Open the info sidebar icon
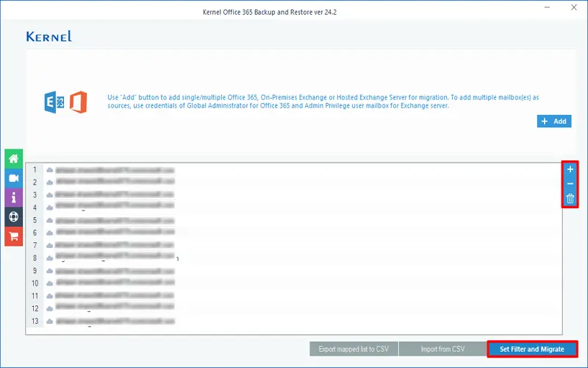Screen dimensions: 588x368 point(13,197)
